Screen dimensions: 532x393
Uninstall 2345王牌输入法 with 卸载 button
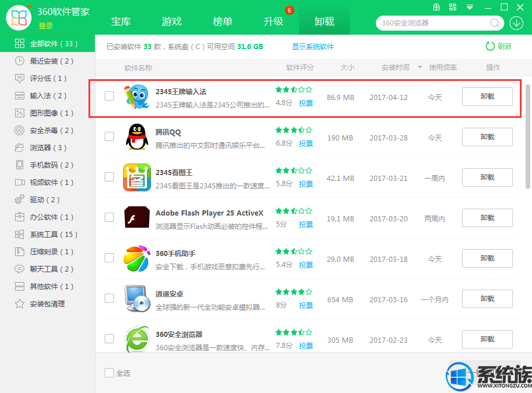[487, 97]
